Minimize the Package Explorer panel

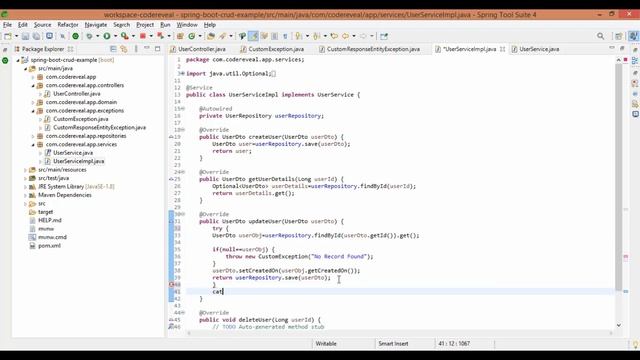[147, 49]
